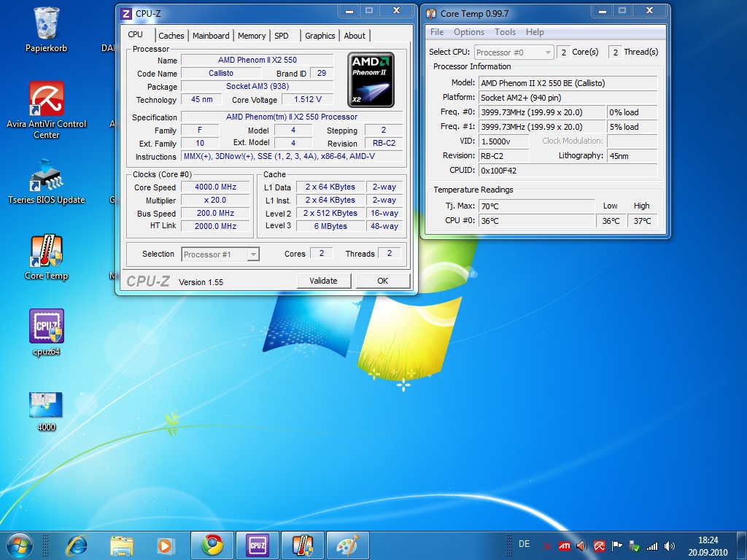Click the Show Desktop strip at taskbar end

click(x=743, y=545)
